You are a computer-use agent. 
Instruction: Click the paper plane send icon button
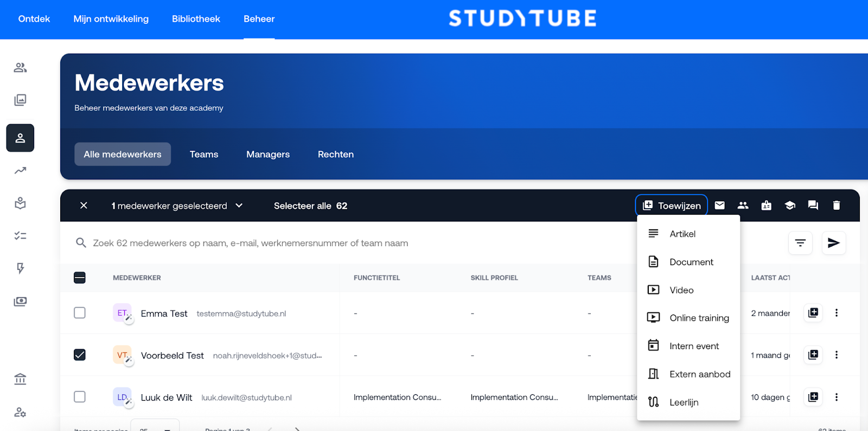834,243
